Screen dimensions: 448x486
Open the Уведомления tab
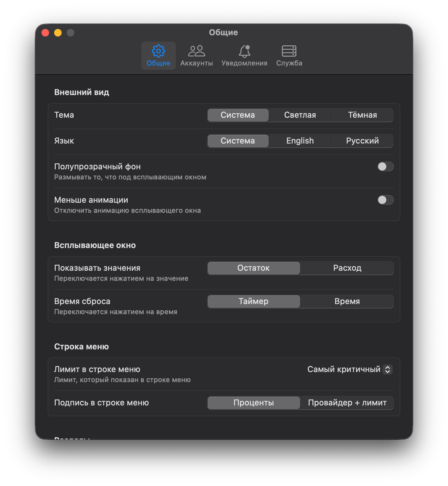click(x=244, y=56)
